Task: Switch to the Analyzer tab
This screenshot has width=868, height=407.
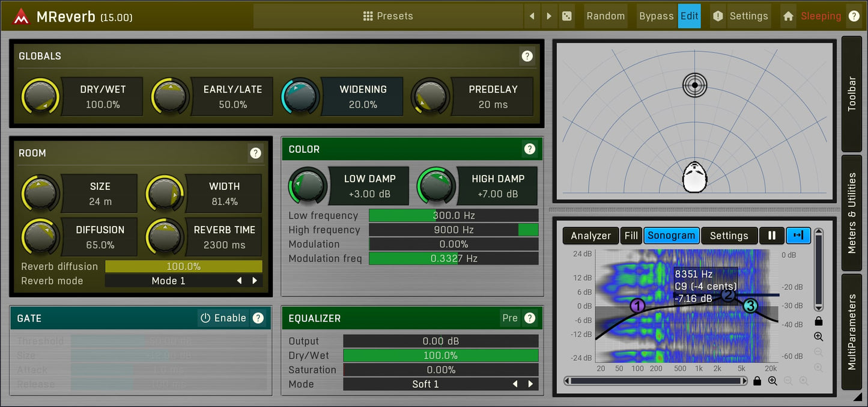Action: coord(590,236)
